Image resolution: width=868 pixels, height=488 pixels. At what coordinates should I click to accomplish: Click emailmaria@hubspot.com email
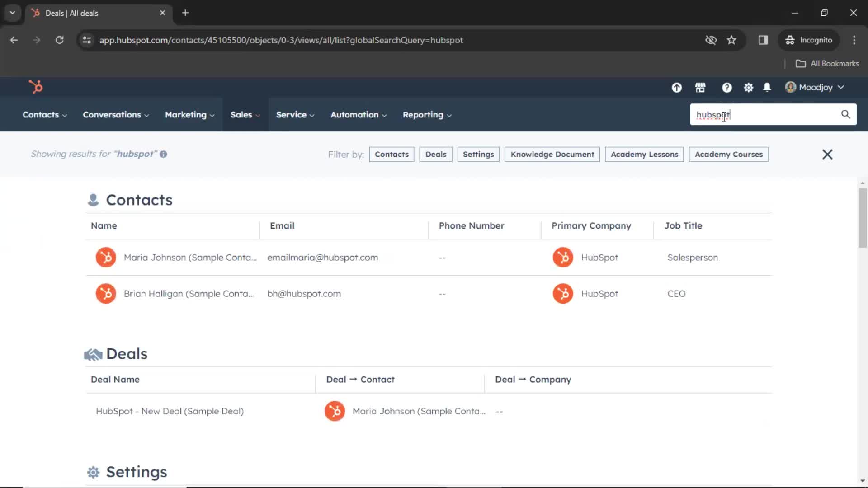pyautogui.click(x=322, y=258)
